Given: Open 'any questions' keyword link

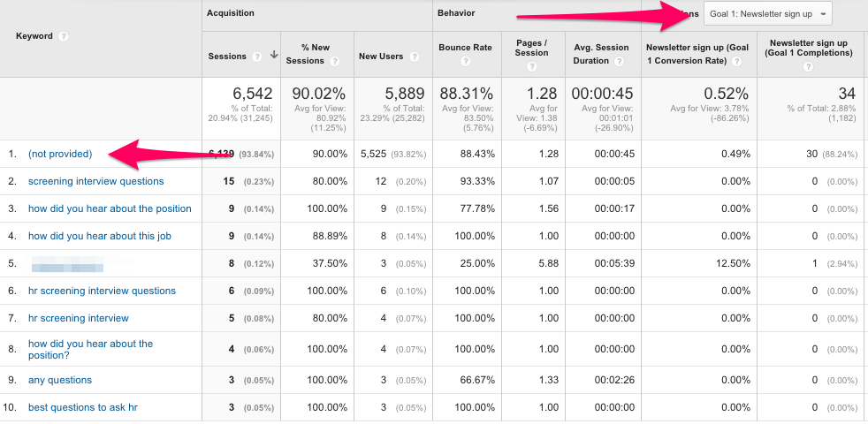Looking at the screenshot, I should [x=60, y=380].
